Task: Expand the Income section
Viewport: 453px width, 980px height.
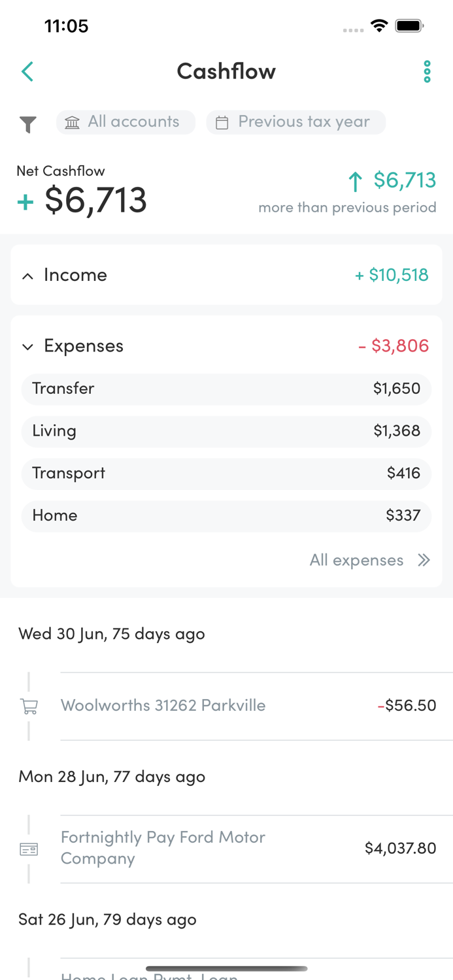Action: coord(226,274)
